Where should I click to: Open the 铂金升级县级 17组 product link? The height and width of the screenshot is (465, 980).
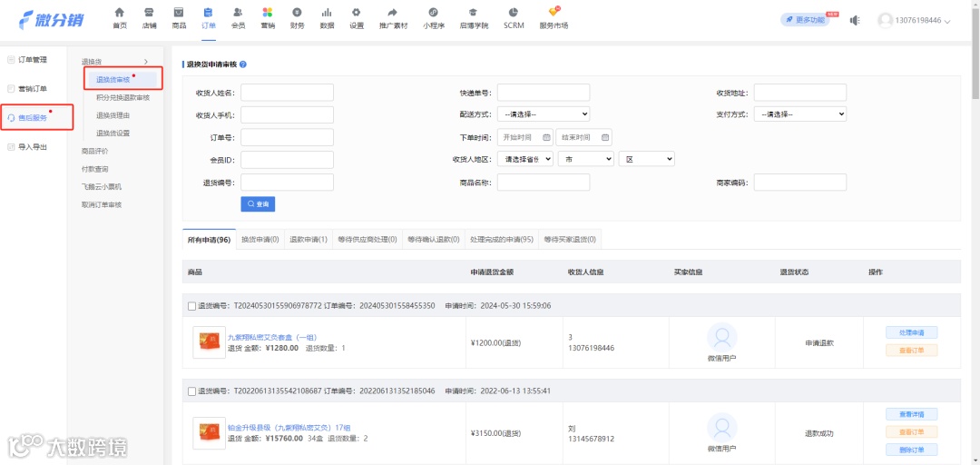point(289,428)
